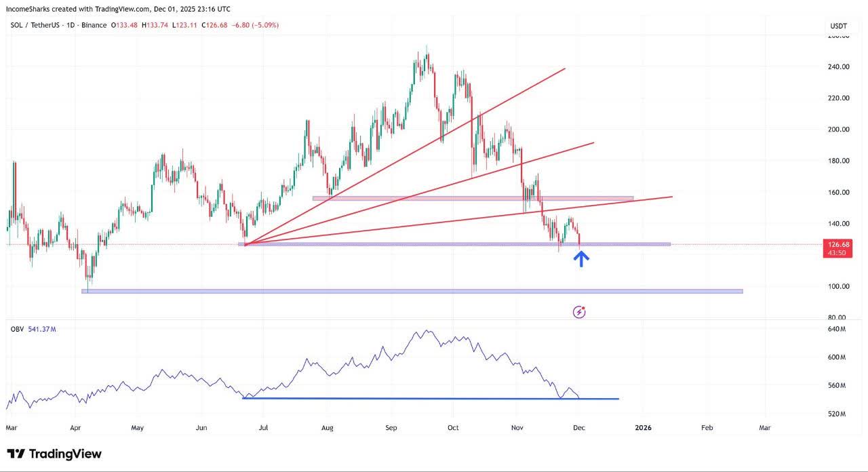This screenshot has height=472, width=868.
Task: Click the 240.00 price axis label
Action: coord(838,66)
